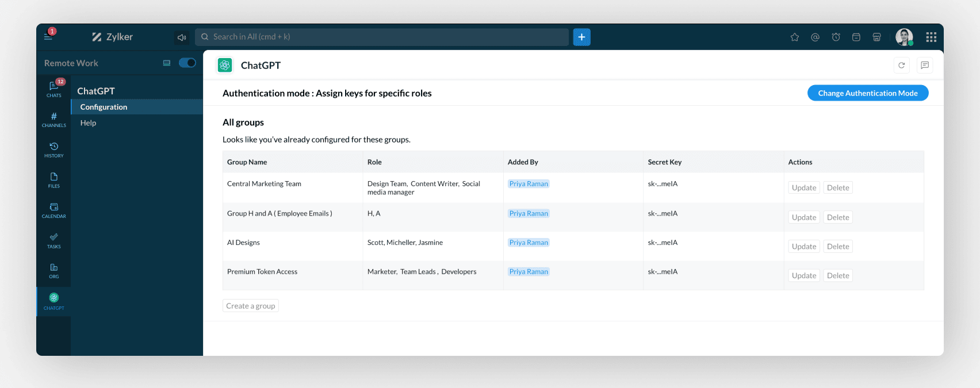The width and height of the screenshot is (980, 388).
Task: Open the History sidebar icon
Action: pos(53,150)
